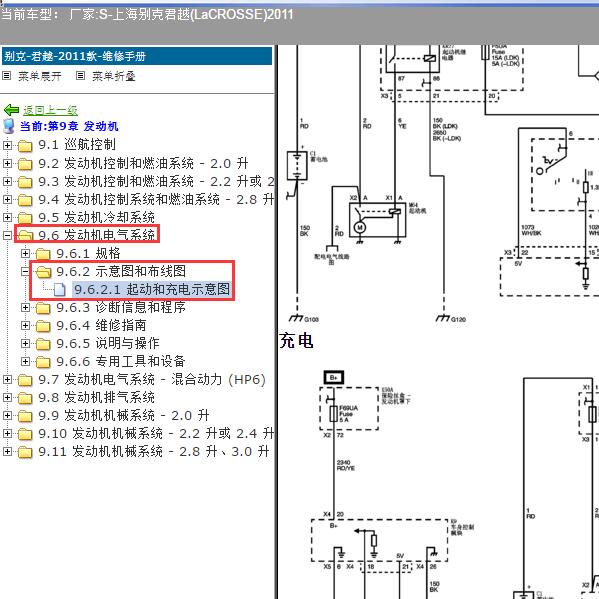Select 9.6.6 专用工具和设备 in the tree

click(121, 361)
